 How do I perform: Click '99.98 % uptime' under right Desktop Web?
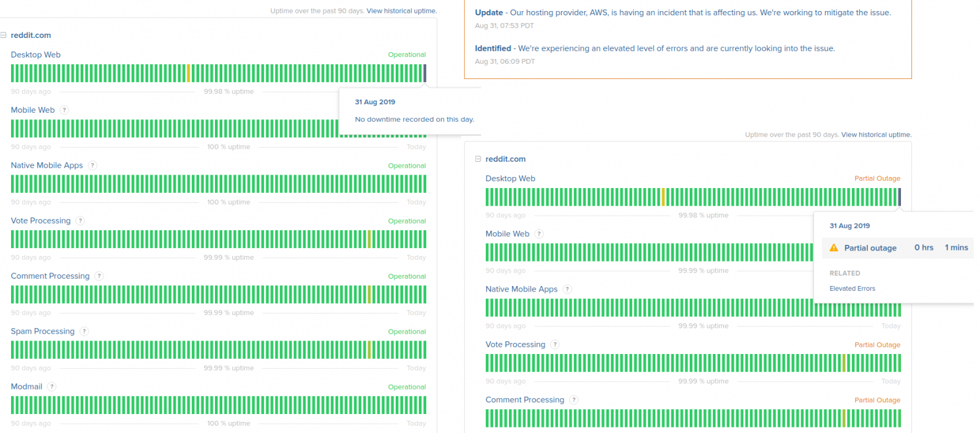703,216
